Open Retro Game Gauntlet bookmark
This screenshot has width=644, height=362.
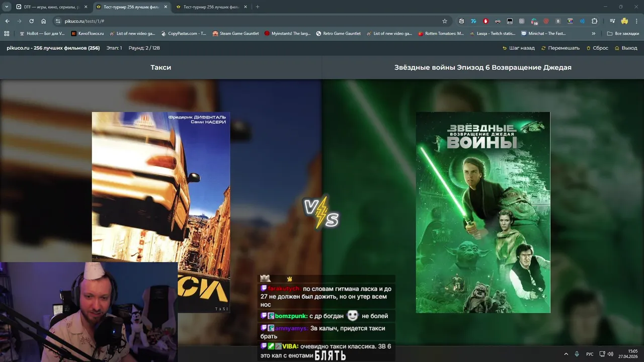pos(338,34)
